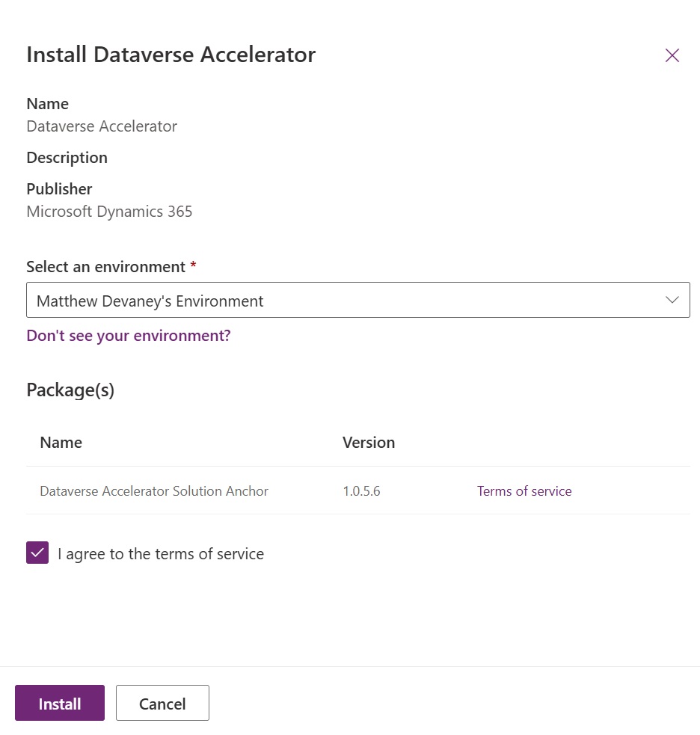The width and height of the screenshot is (700, 735).
Task: Open the 'Don't see your environment?' link
Action: (129, 336)
